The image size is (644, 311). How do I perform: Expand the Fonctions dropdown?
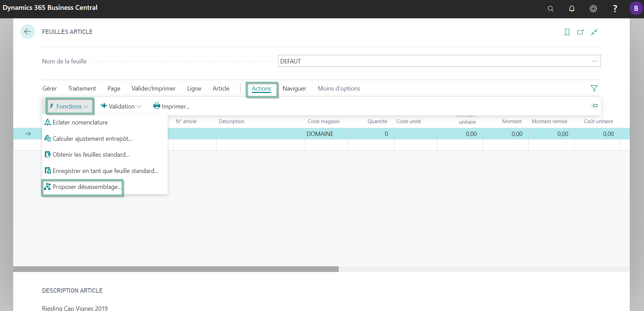69,106
